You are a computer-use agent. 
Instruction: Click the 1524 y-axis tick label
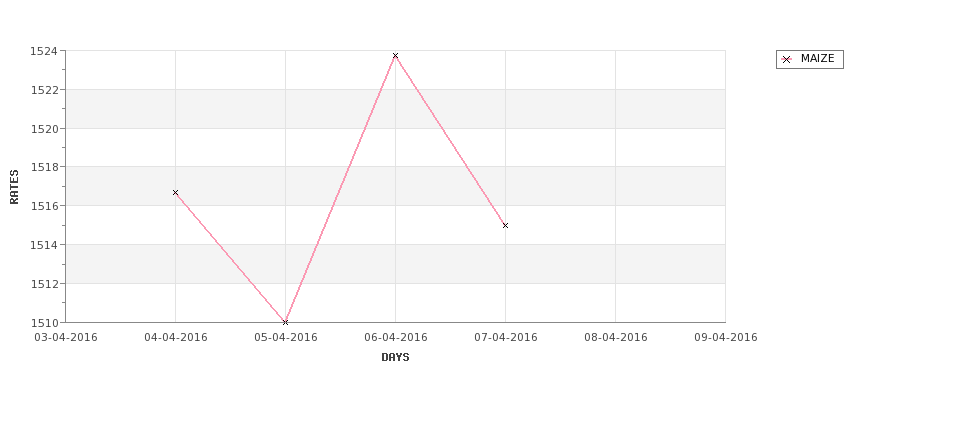(45, 51)
